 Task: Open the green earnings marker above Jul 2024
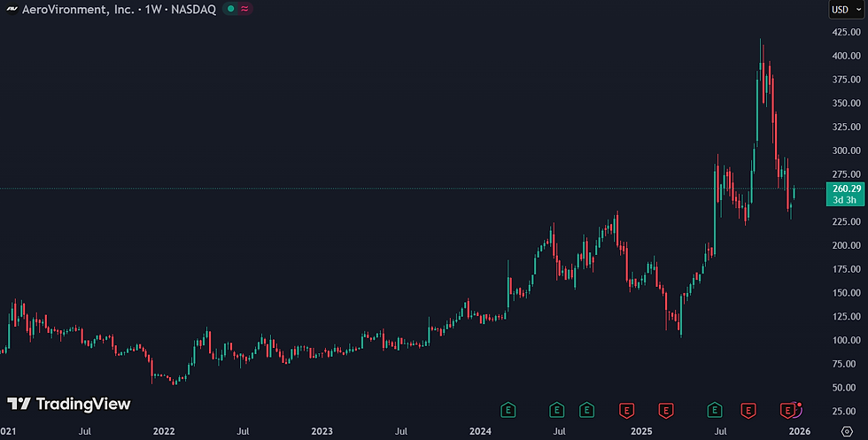click(557, 410)
